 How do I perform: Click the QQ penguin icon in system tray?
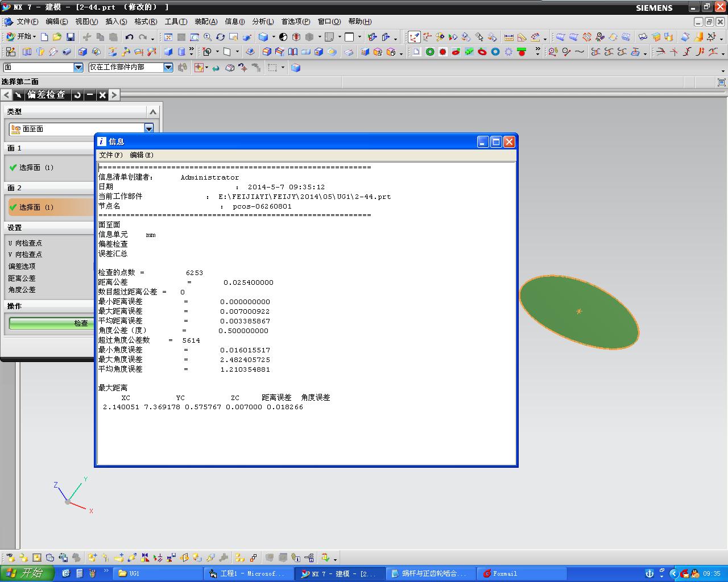click(x=694, y=573)
